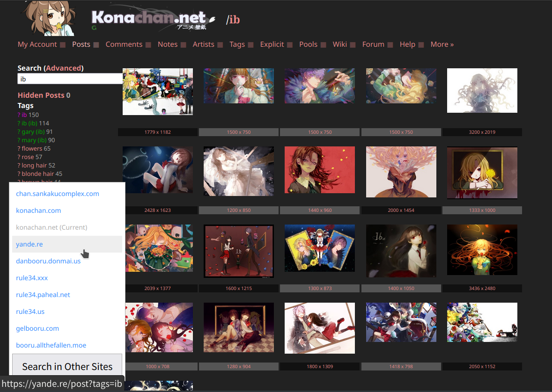Select the gary (ib) tag

[x=33, y=131]
